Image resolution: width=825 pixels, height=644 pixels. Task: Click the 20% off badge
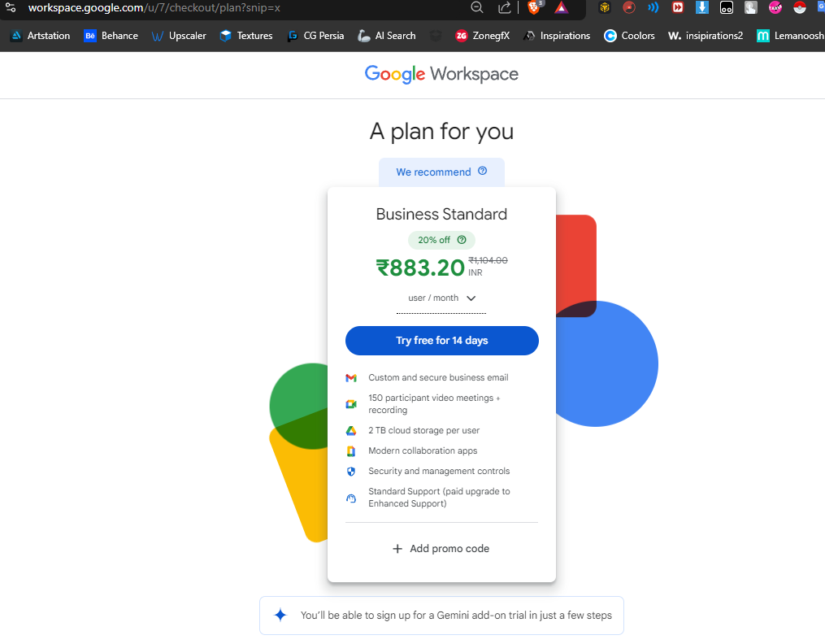441,240
